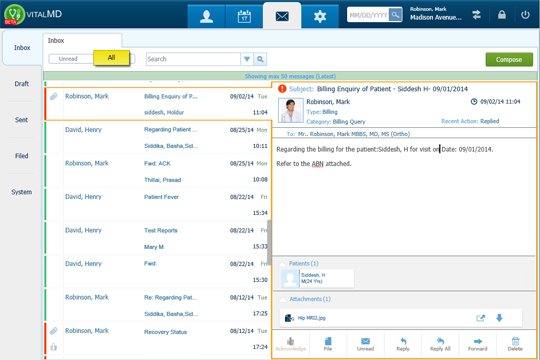The image size is (540, 360).
Task: Click the clock icon beside 09/02/14 11:04
Action: pos(474,102)
